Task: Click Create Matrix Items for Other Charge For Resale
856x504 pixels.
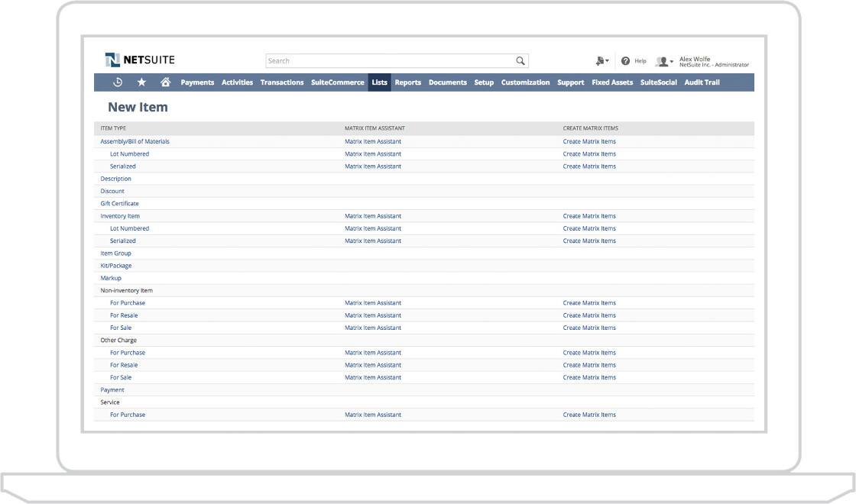Action: click(x=589, y=365)
